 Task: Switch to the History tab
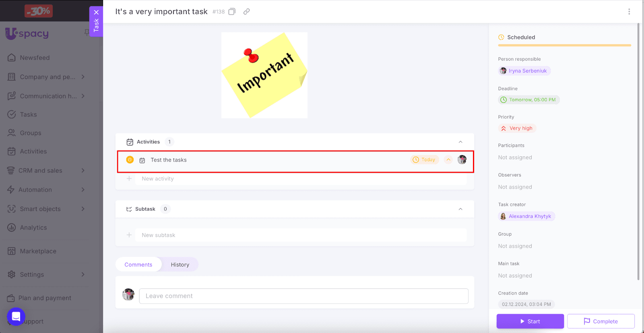click(x=180, y=265)
